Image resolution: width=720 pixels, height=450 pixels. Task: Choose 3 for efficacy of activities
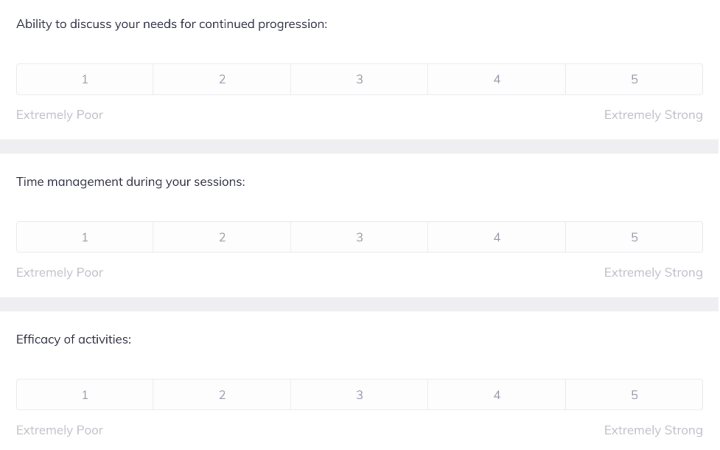[359, 394]
